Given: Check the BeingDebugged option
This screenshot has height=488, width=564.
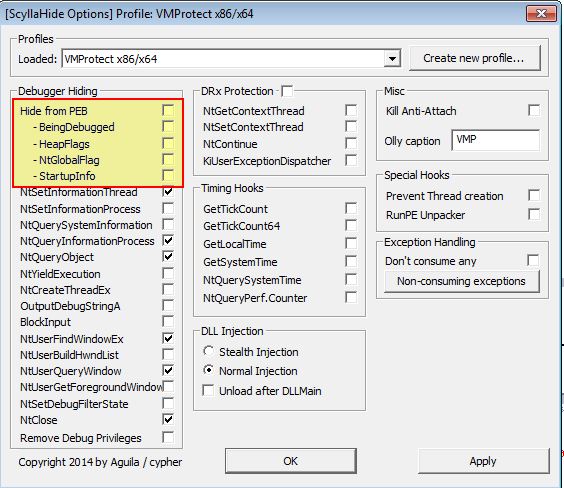Looking at the screenshot, I should tap(168, 126).
